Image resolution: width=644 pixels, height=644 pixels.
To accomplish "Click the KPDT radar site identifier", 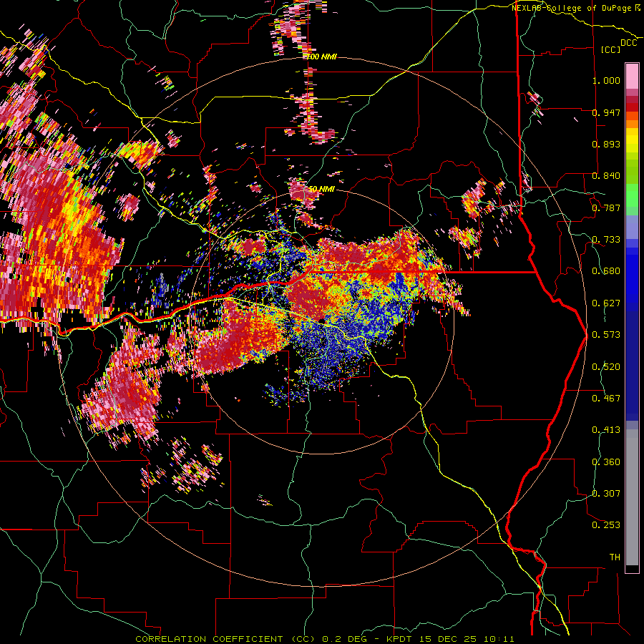I will pyautogui.click(x=401, y=639).
